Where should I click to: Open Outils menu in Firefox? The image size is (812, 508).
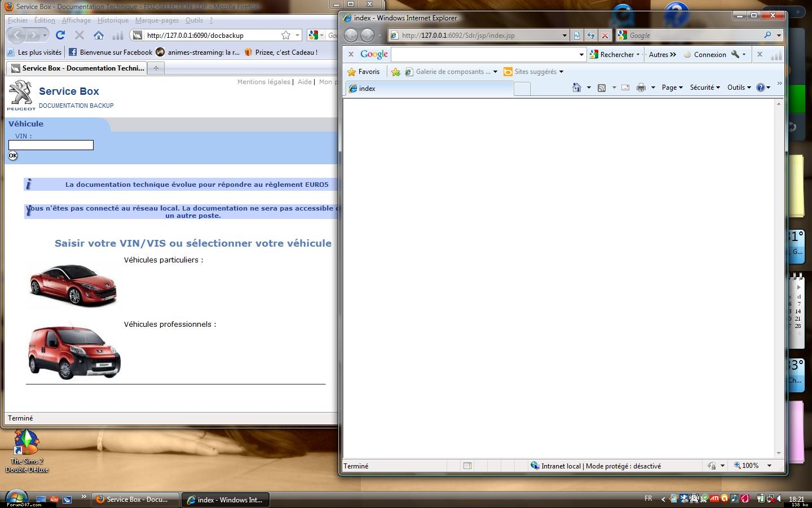click(194, 20)
